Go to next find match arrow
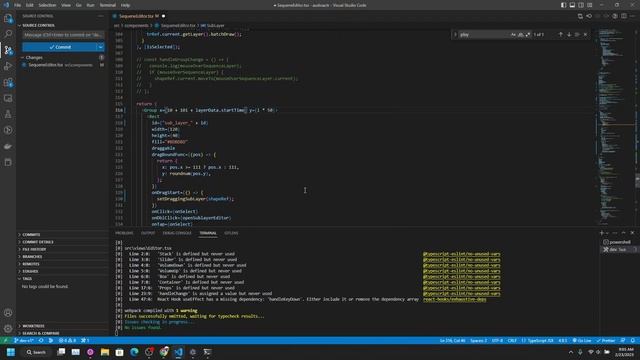Screen dimensions: 640x360 pyautogui.click(x=569, y=35)
